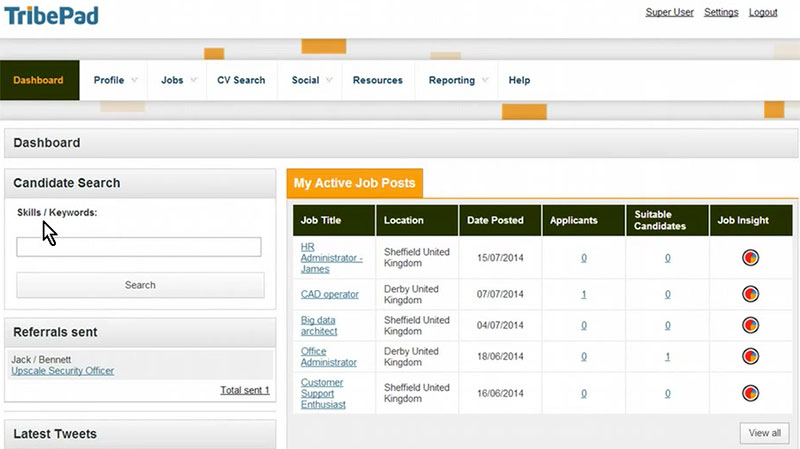Click the View all button
Image resolution: width=800 pixels, height=449 pixels.
click(765, 433)
